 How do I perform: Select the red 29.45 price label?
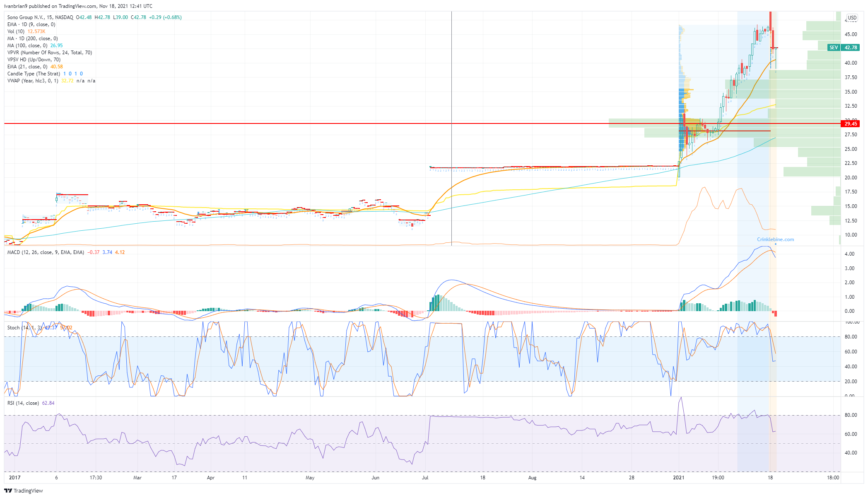click(850, 124)
